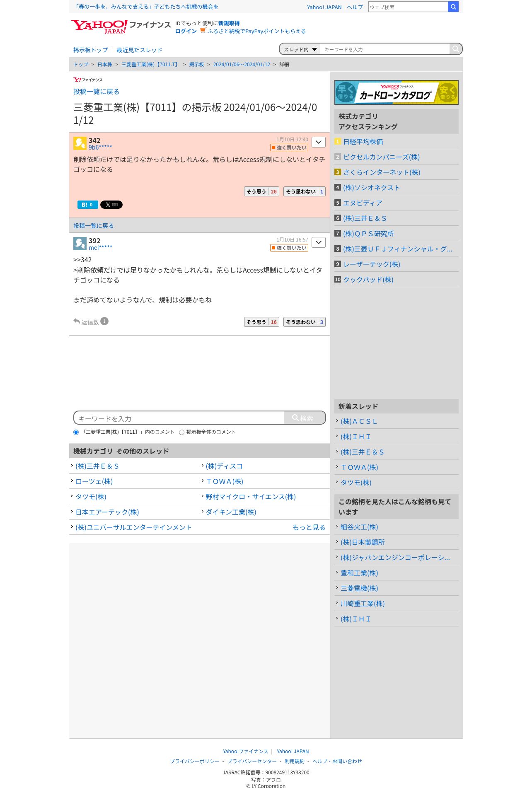This screenshot has width=532, height=788.
Task: Share post via Hatena B! button
Action: 87,205
